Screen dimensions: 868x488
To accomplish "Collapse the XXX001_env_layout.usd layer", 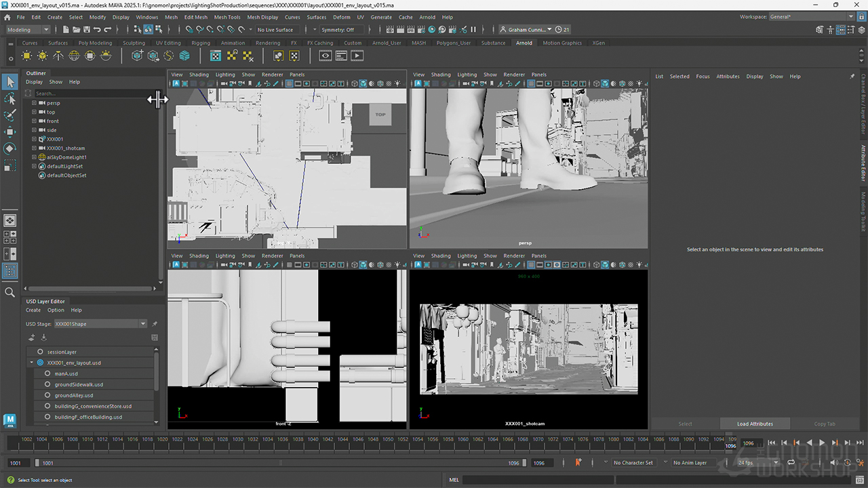I will [x=32, y=363].
